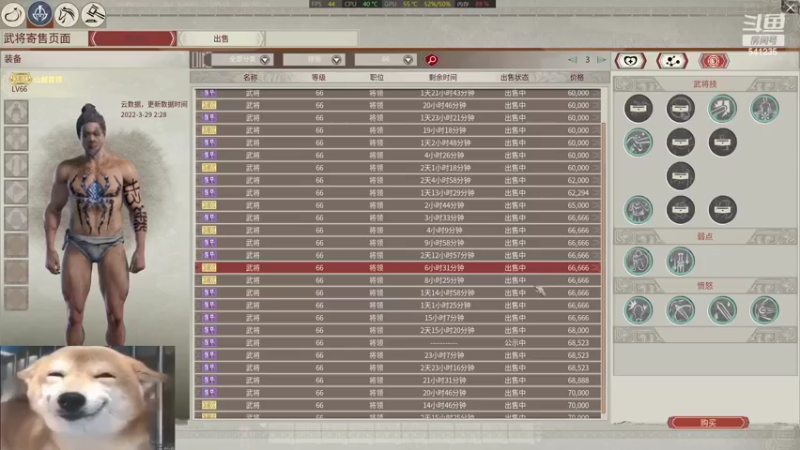Switch to the red selected tab

(x=133, y=38)
